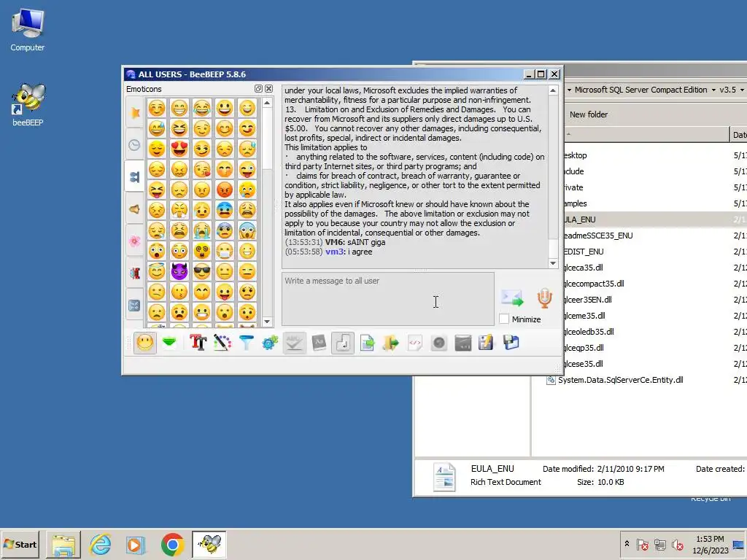747x560 pixels.
Task: Open chat settings blue gears icon
Action: (270, 343)
